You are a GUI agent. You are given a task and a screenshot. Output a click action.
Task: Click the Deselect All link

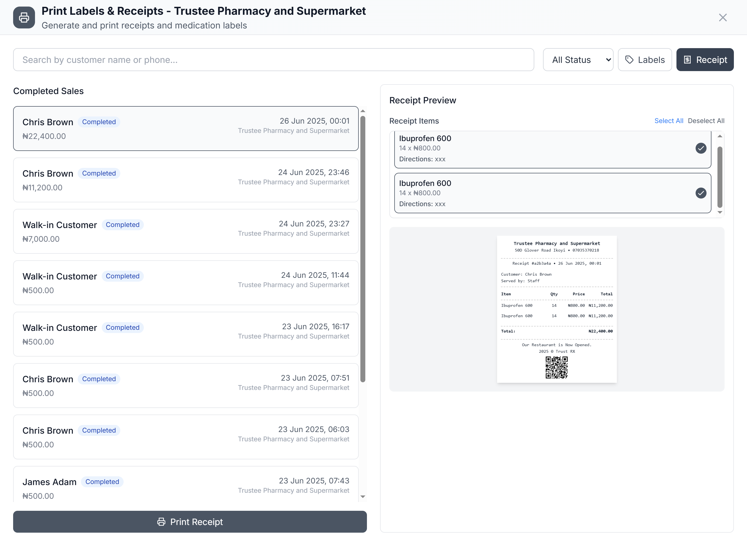(x=706, y=121)
